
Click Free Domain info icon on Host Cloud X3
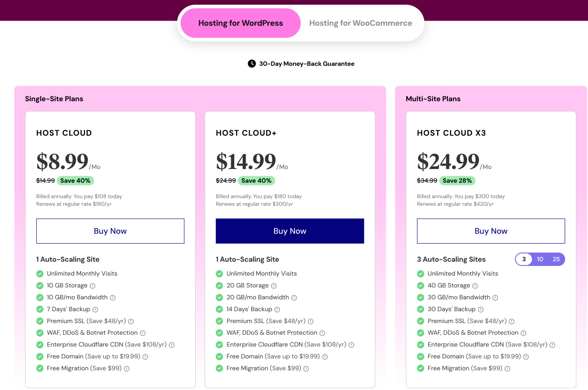coord(526,356)
